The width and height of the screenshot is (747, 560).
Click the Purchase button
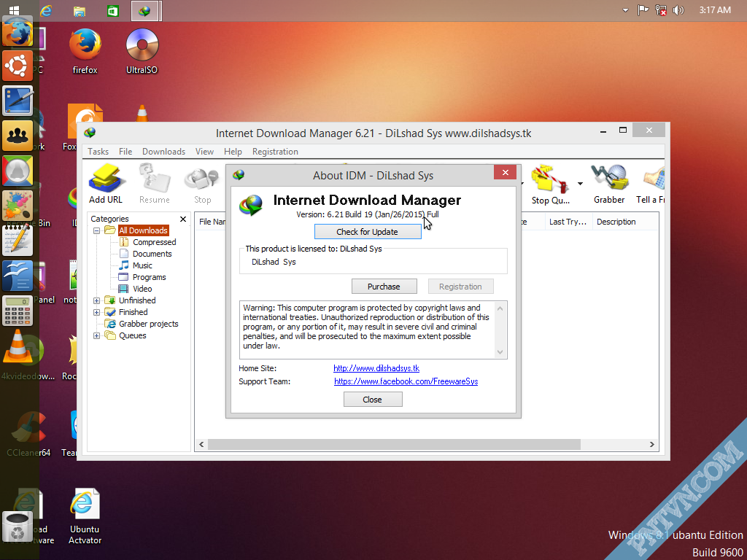(384, 287)
